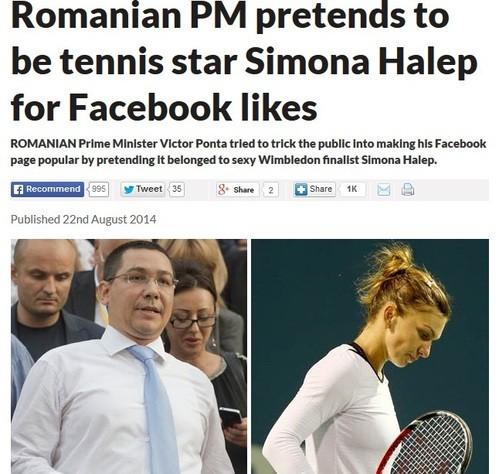Click the 995 Facebook recommend count
Screen dimensions: 498x474
tap(99, 189)
